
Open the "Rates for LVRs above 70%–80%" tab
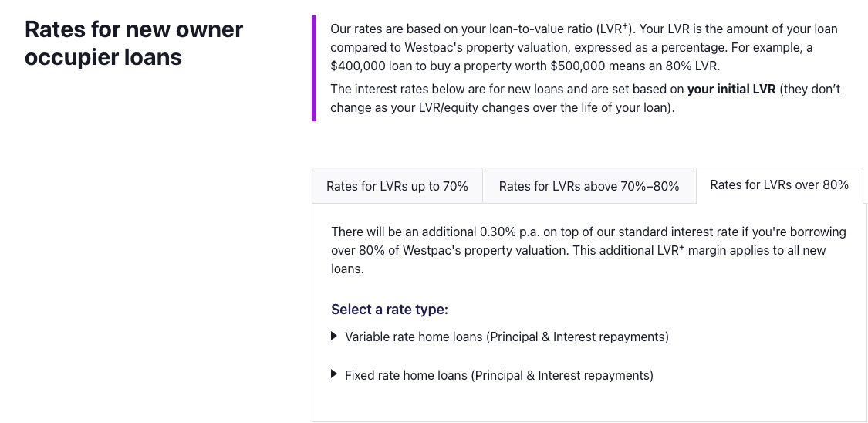589,186
